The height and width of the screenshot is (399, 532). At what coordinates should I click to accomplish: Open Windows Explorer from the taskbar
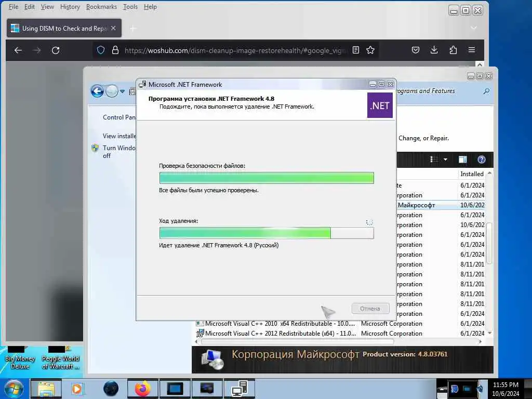coord(46,389)
